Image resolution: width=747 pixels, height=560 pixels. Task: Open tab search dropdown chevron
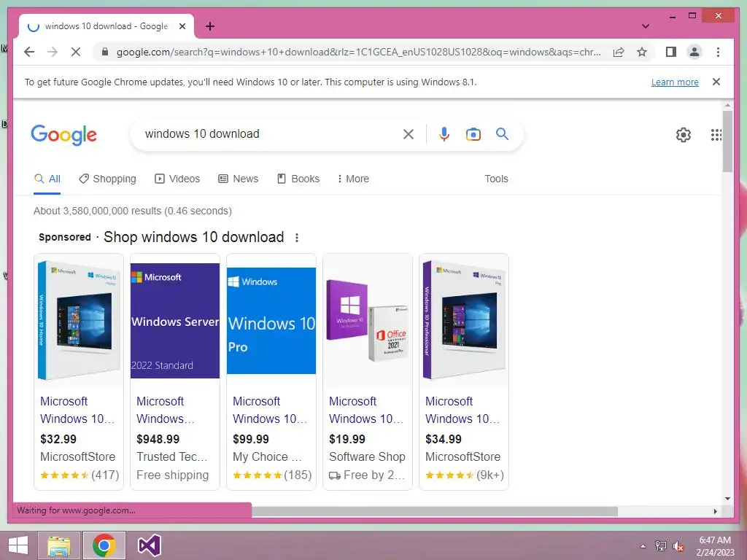pyautogui.click(x=646, y=26)
